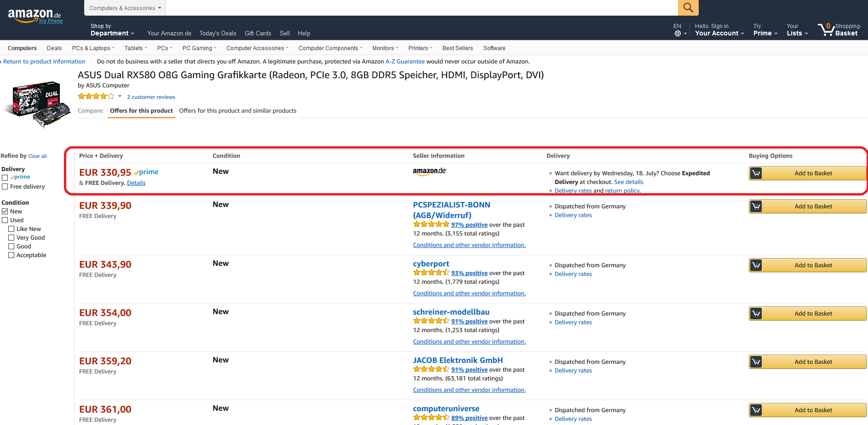Open Today's Deals in the top navigation
This screenshot has height=425, width=868.
point(218,34)
